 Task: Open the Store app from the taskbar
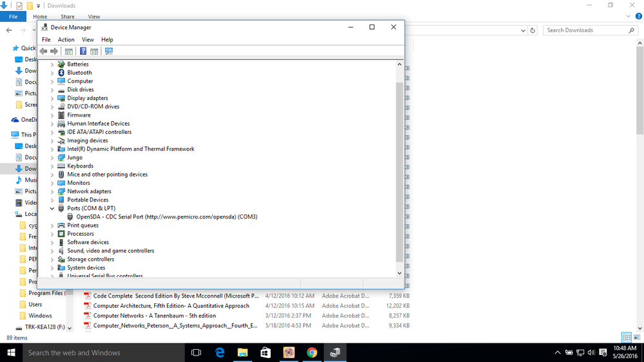(x=266, y=352)
